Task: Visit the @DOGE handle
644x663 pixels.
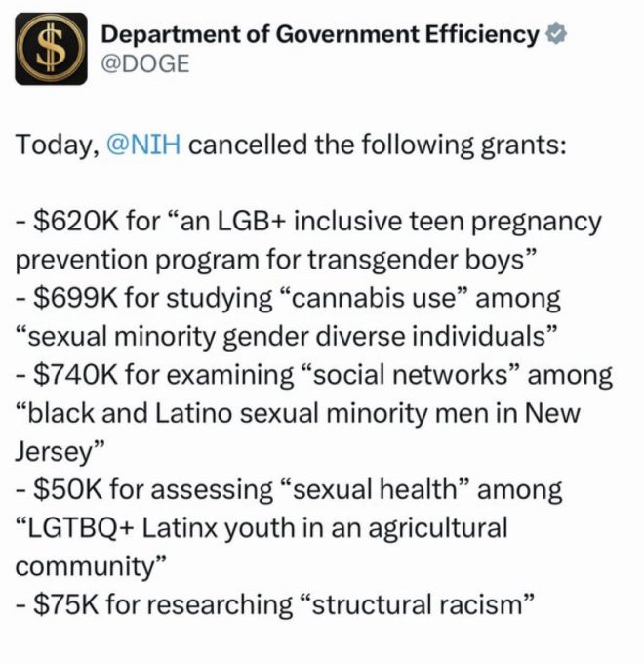Action: [145, 64]
